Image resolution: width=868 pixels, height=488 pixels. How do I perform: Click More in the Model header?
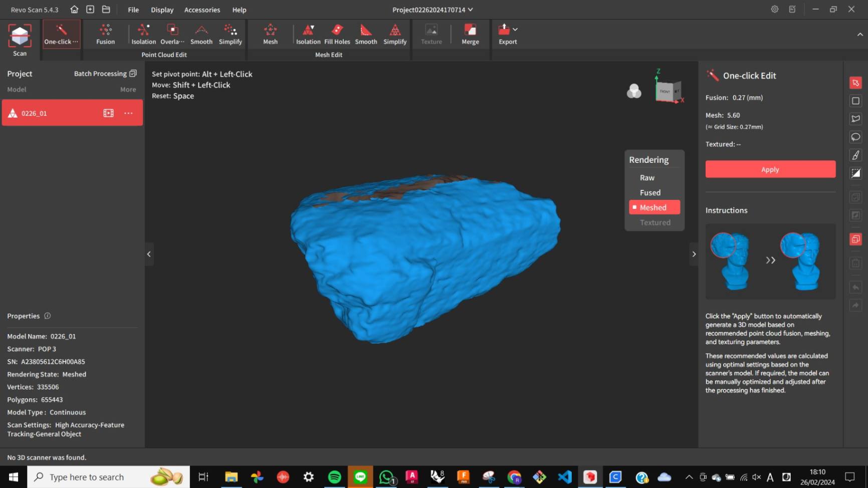coord(128,90)
